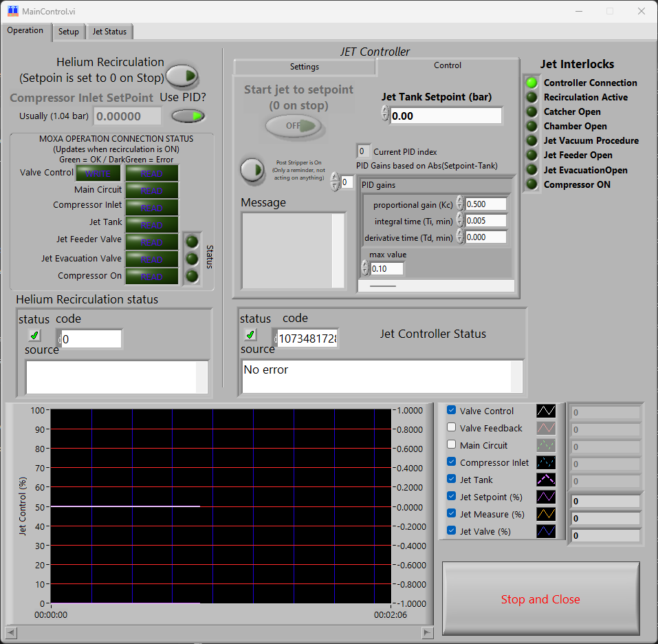658x644 pixels.
Task: Click Compressor On status LED
Action: click(x=193, y=276)
